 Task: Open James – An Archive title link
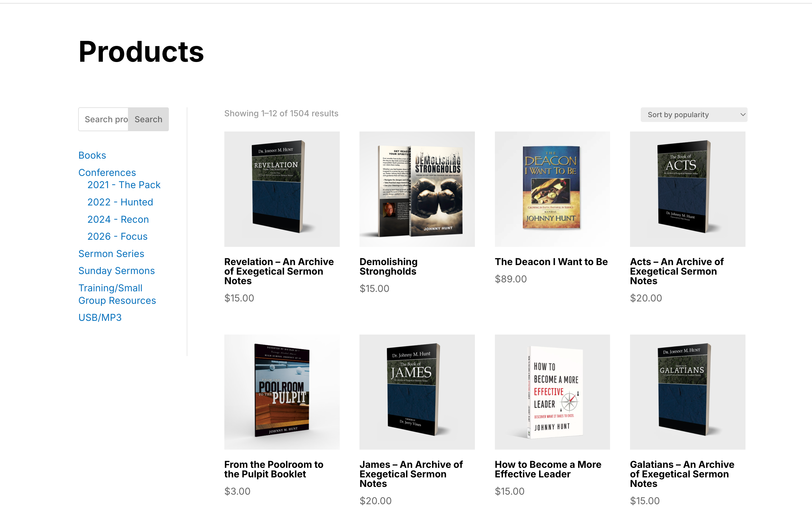coord(411,474)
